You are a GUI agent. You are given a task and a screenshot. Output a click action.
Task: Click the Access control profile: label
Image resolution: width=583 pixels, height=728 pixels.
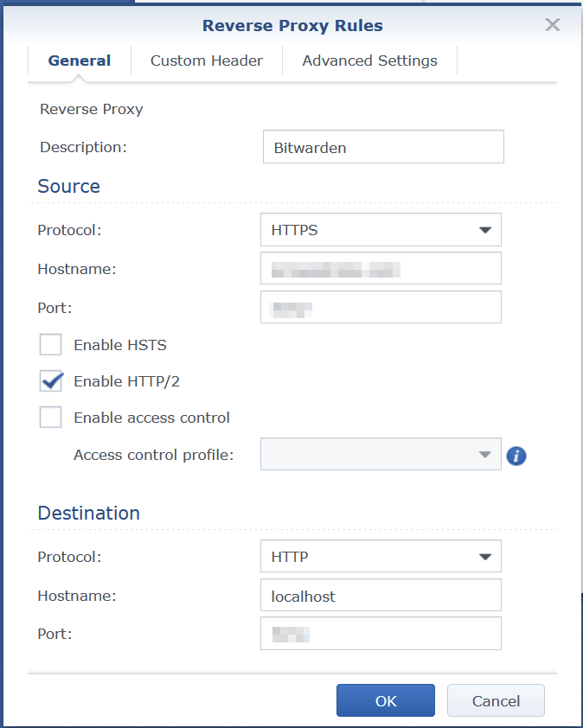(x=154, y=455)
